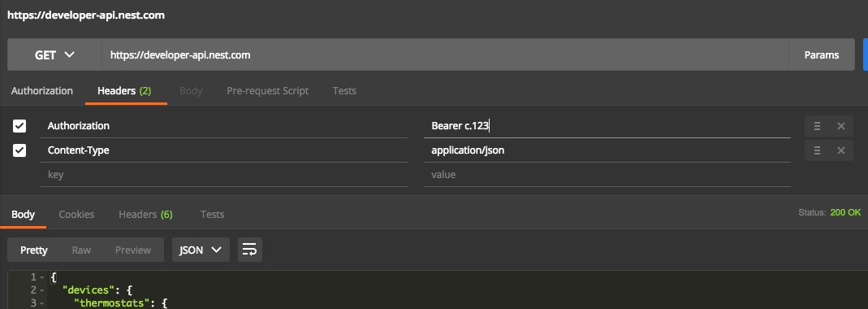Edit the Authorization header key field

[x=223, y=126]
